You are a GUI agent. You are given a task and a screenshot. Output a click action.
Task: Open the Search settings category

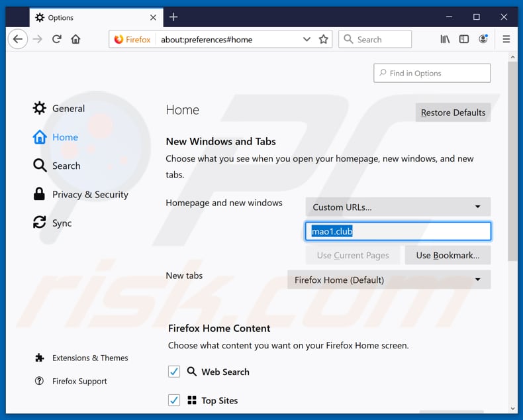coord(57,166)
